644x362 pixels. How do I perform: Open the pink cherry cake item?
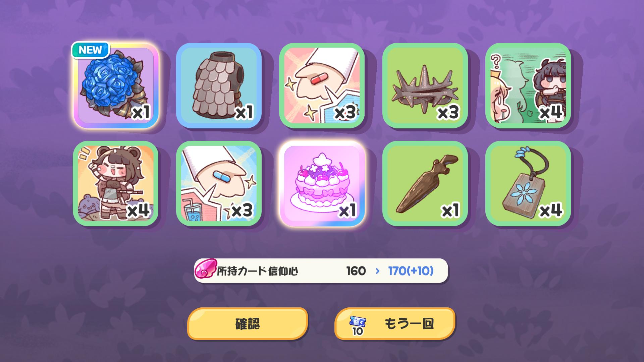point(322,184)
